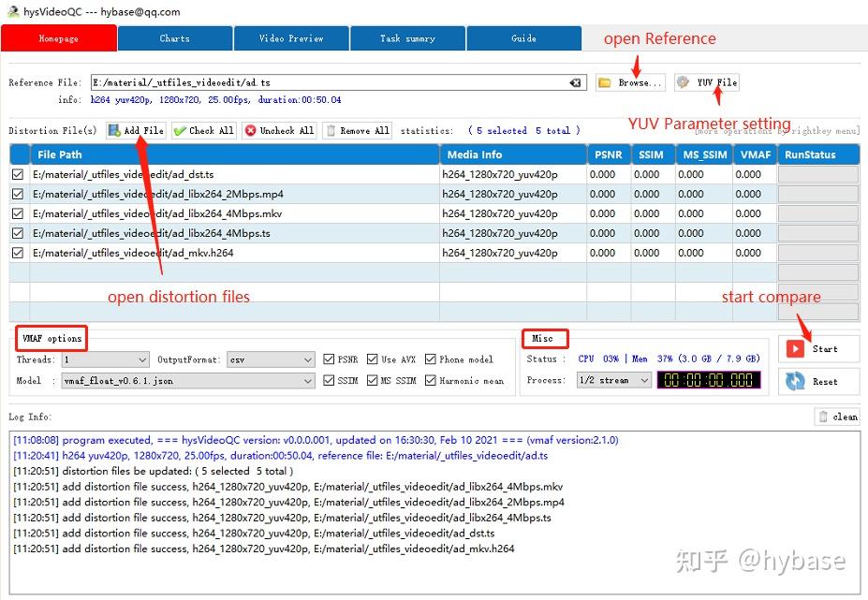Open the Task summary tab
This screenshot has width=868, height=600.
(x=406, y=38)
